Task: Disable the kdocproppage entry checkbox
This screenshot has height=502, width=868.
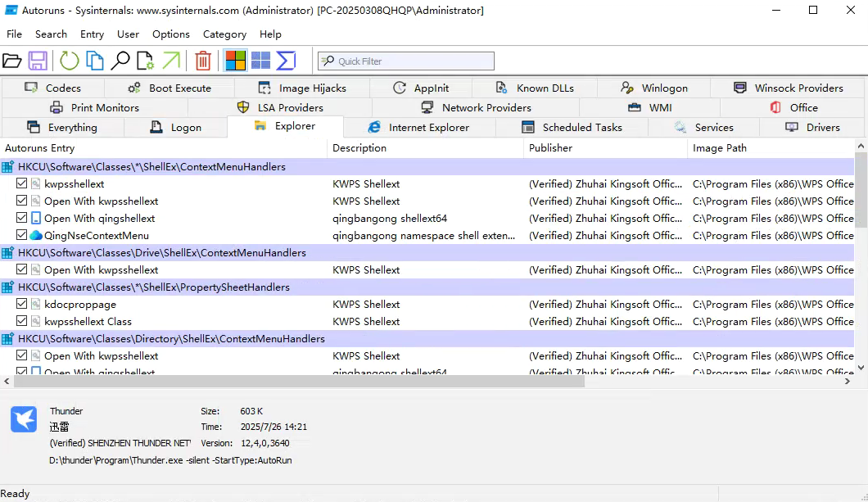Action: coord(21,304)
